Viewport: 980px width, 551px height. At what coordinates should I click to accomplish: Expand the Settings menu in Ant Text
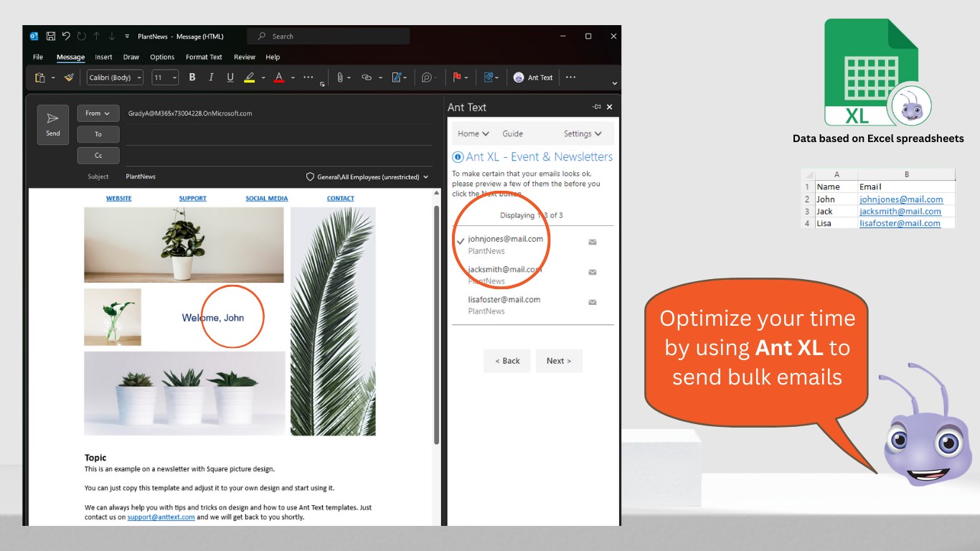point(583,133)
